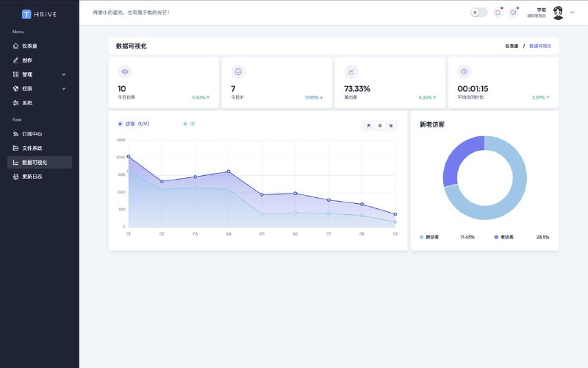This screenshot has height=368, width=588.
Task: Open user dropdown arrow beside avatar
Action: (573, 13)
